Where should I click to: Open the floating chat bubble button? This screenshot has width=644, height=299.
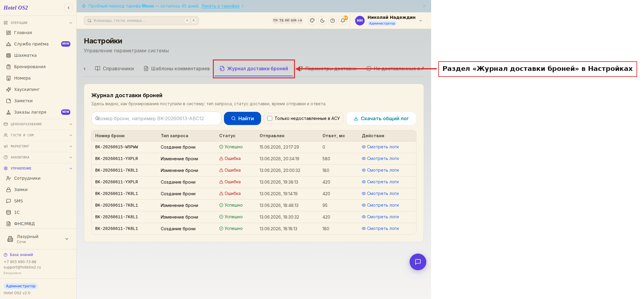[418, 262]
